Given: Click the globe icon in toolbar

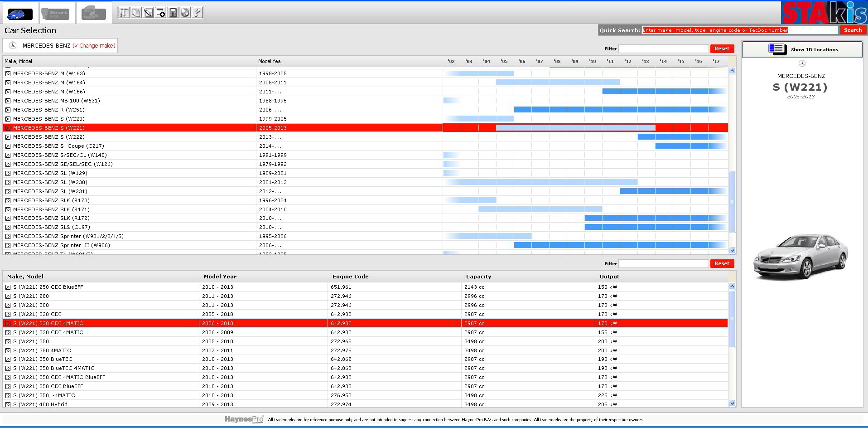Looking at the screenshot, I should (x=185, y=13).
